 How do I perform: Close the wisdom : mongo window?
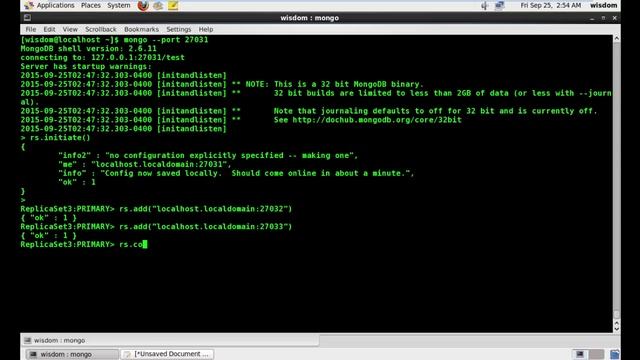[614, 18]
